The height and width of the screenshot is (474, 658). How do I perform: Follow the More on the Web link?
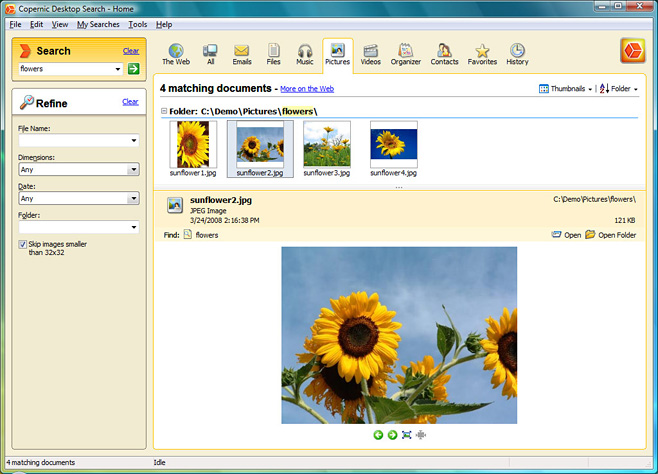point(307,89)
